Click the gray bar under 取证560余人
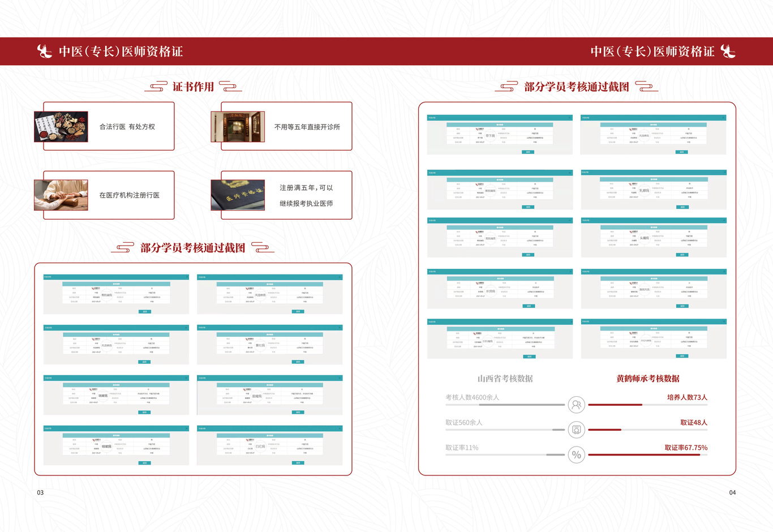Screen dimensions: 773x532 pyautogui.click(x=505, y=430)
